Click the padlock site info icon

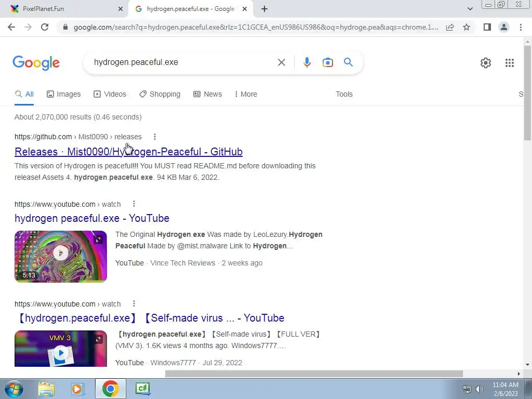[65, 27]
